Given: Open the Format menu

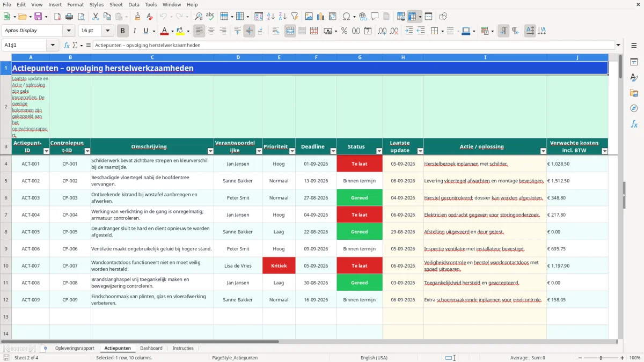Looking at the screenshot, I should pyautogui.click(x=75, y=4).
